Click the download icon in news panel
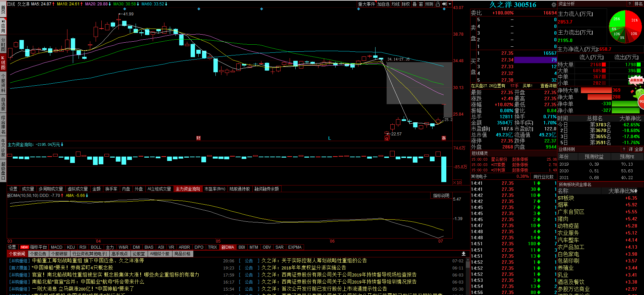The width and height of the screenshot is (644, 295). coord(463,254)
